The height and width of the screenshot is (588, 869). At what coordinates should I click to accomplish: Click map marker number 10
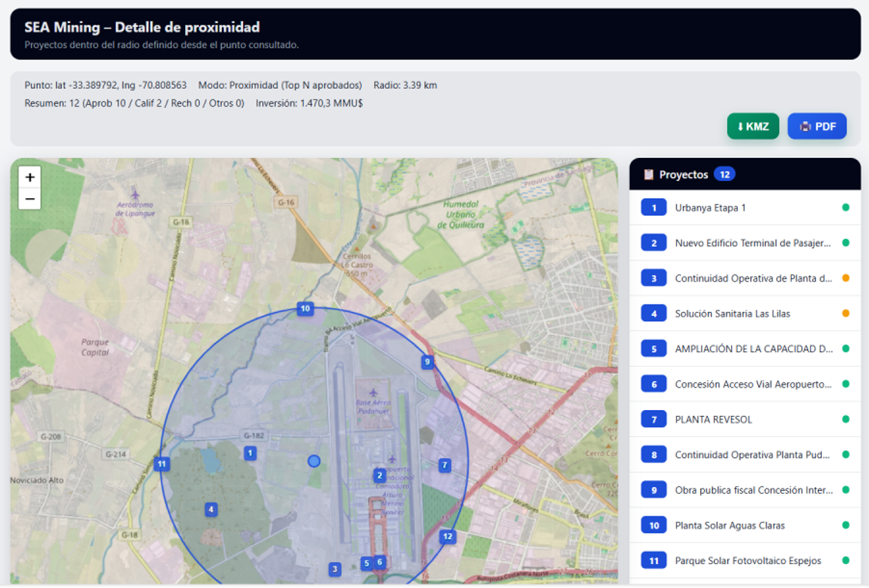coord(305,309)
